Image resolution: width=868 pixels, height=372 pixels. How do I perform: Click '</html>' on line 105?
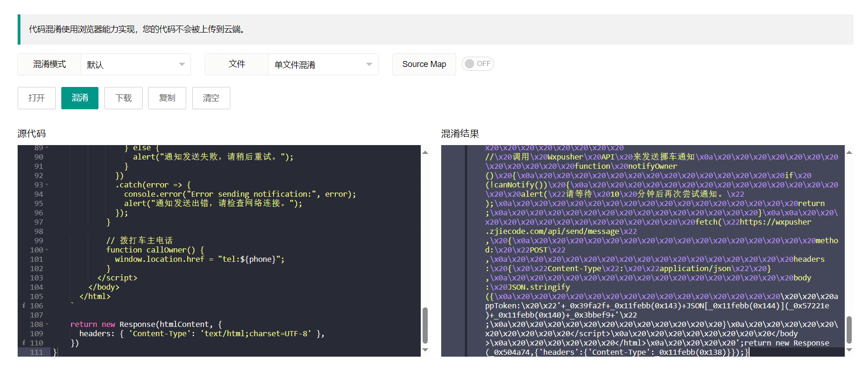pyautogui.click(x=95, y=297)
